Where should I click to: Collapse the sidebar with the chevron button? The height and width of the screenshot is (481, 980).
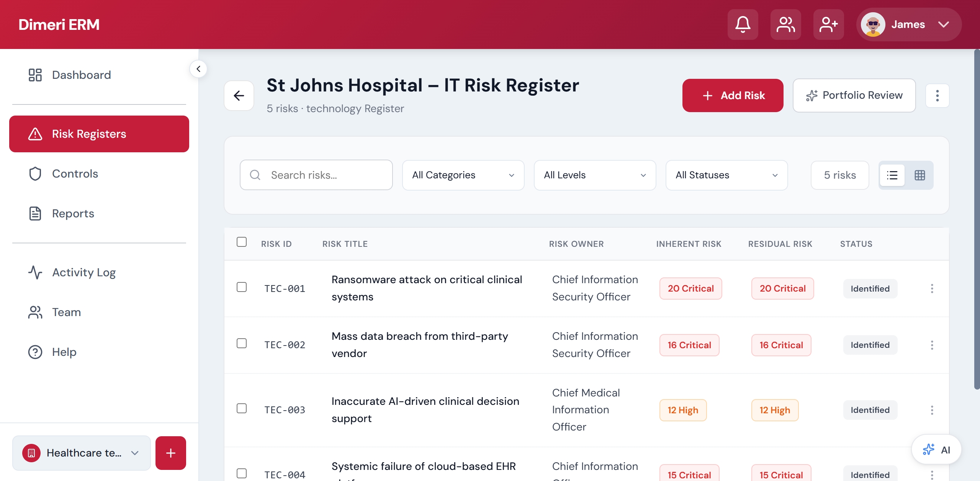click(x=198, y=69)
